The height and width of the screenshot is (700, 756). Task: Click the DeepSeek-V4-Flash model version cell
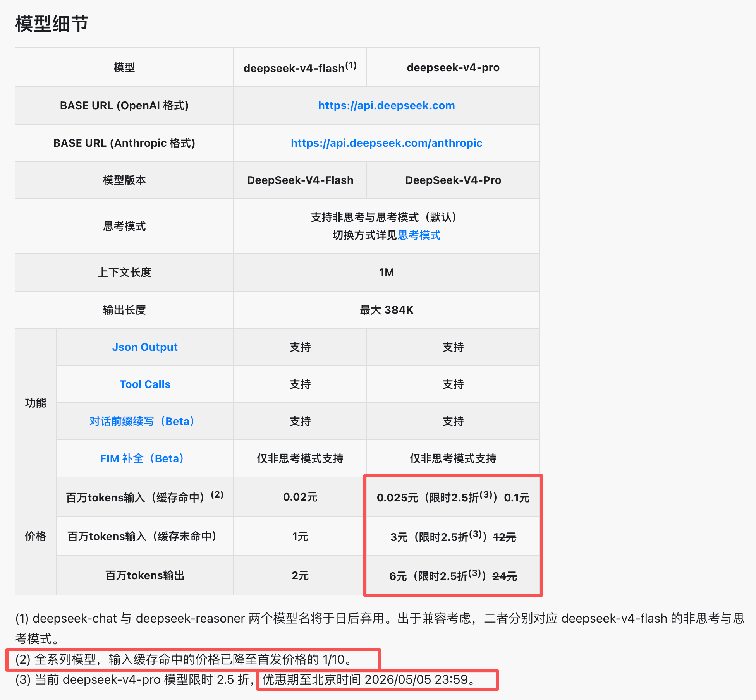click(300, 180)
